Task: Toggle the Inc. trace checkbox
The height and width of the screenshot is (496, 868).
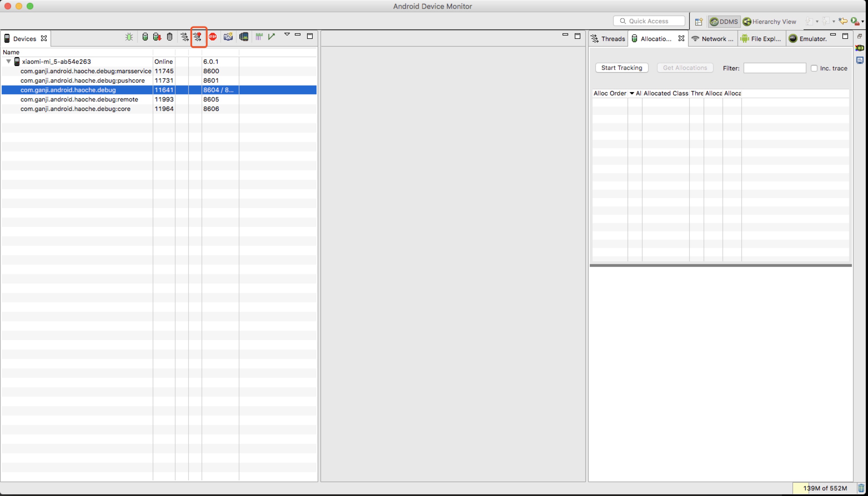Action: (x=814, y=68)
